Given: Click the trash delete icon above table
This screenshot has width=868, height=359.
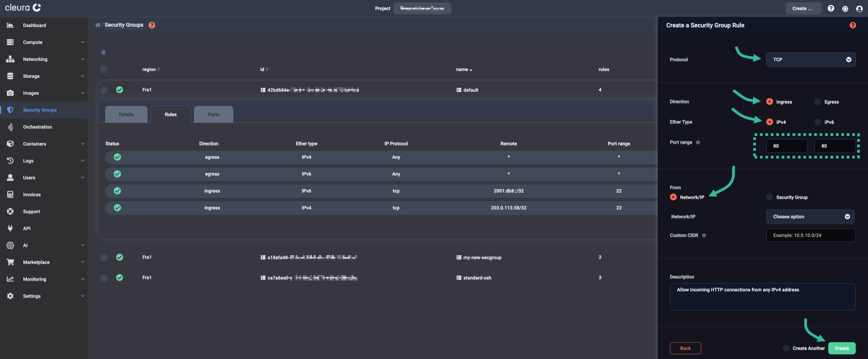Looking at the screenshot, I should (x=104, y=52).
